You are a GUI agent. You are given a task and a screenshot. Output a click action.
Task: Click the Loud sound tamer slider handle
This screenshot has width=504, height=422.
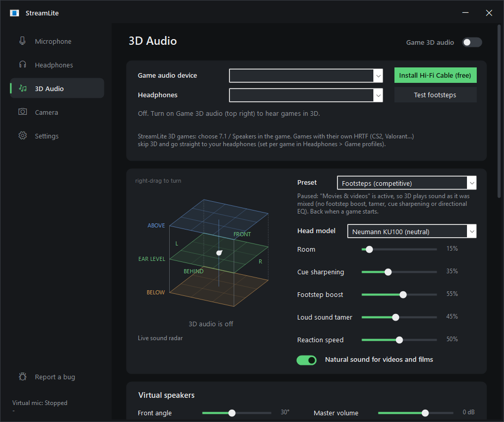pos(395,318)
